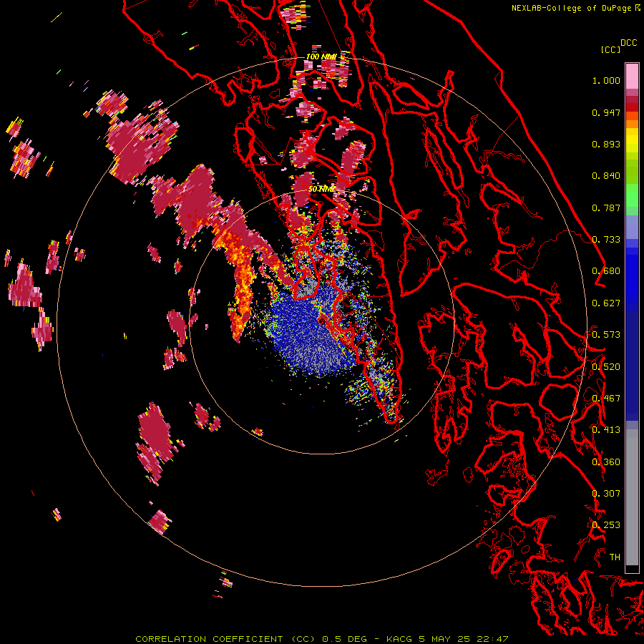644x644 pixels.
Task: Click the 0.520 scale value
Action: (x=606, y=367)
